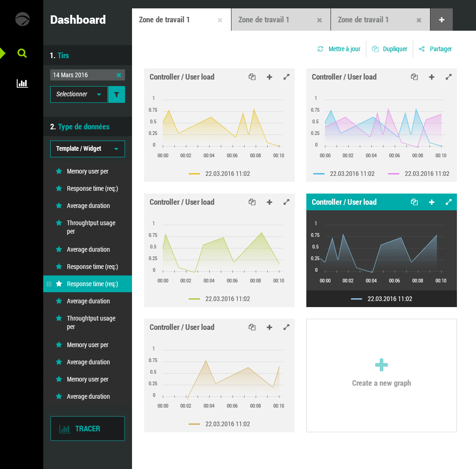
Task: Click the refresh icon beside Mettre à jour
Action: pyautogui.click(x=320, y=48)
